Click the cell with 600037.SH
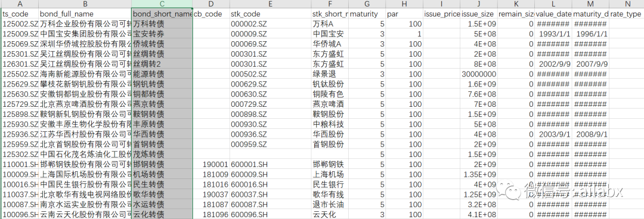The width and height of the screenshot is (644, 219). (270, 194)
